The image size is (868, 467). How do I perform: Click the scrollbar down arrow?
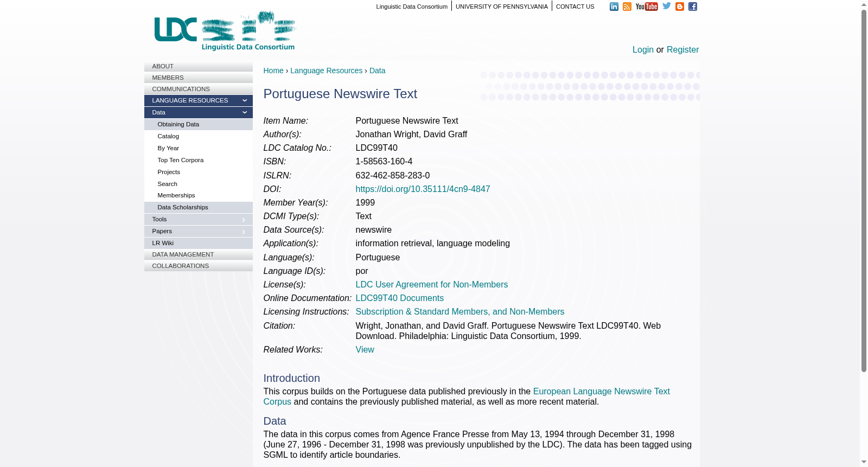point(864,462)
